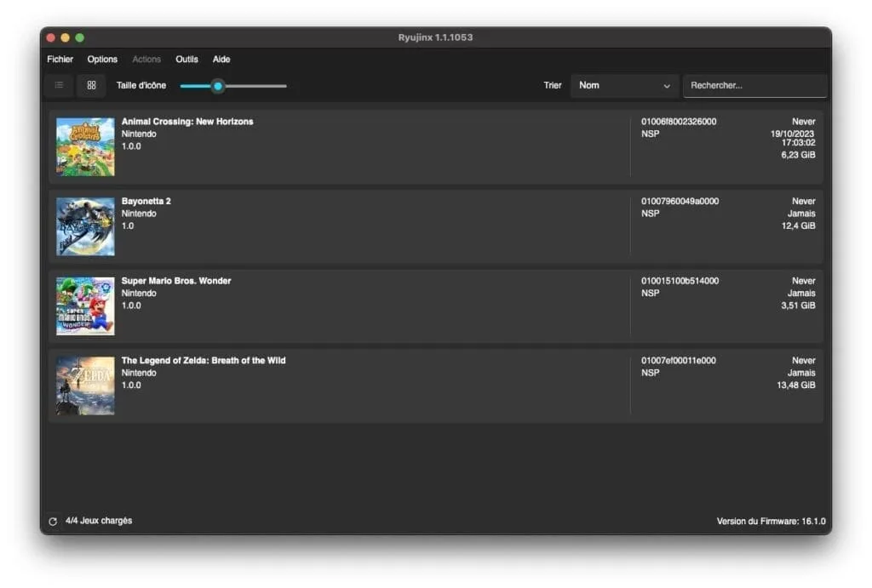
Task: Click the green maximize window button
Action: tap(80, 37)
